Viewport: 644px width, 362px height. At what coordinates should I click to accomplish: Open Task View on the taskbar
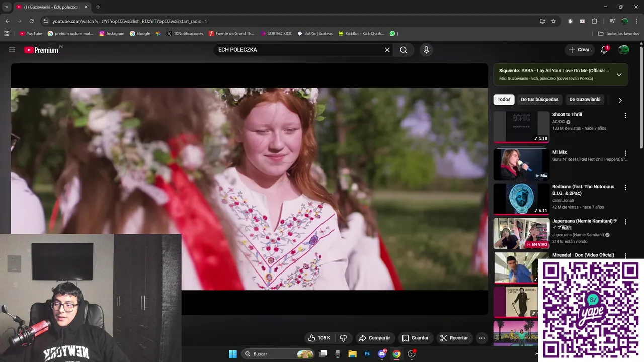[323, 354]
